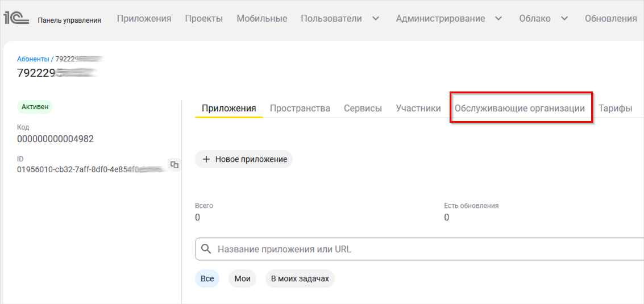The width and height of the screenshot is (644, 304).
Task: Click the magnifier icon in search field
Action: (x=206, y=249)
